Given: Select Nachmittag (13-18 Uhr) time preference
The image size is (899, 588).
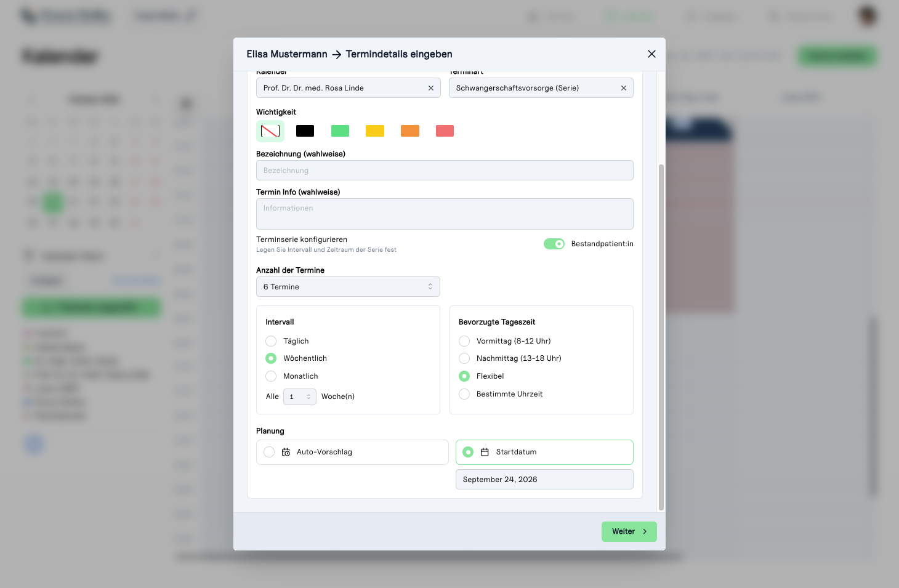Looking at the screenshot, I should point(464,358).
